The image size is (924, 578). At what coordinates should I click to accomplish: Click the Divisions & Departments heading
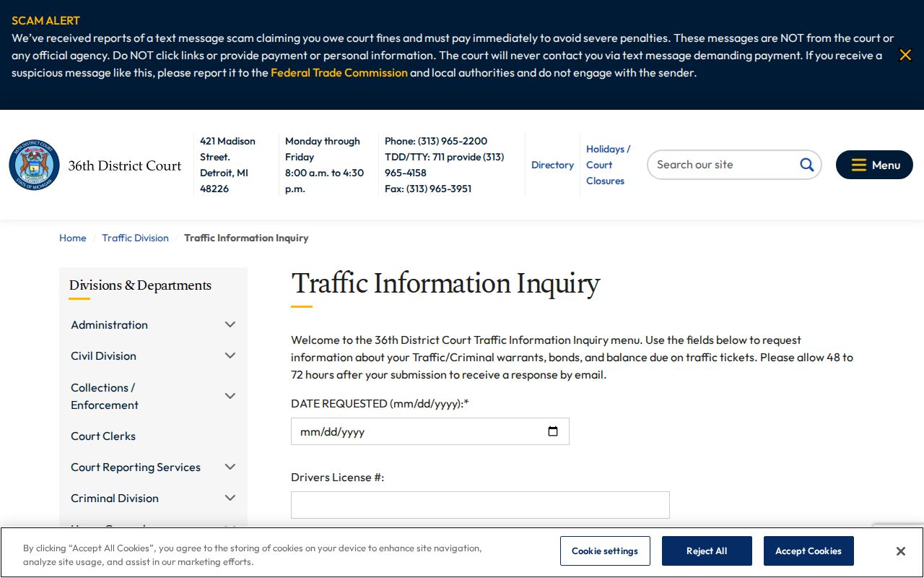(140, 285)
